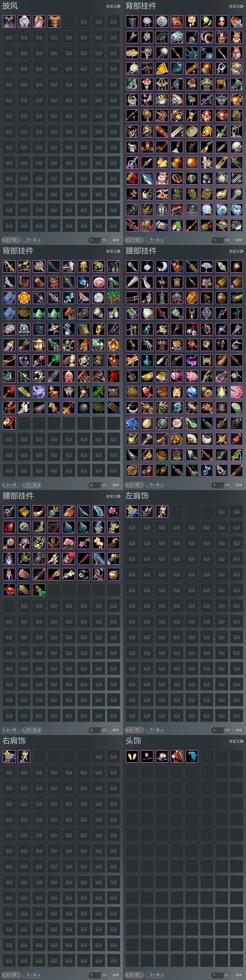Go to 下一页 in the 披风 panel

click(32, 240)
